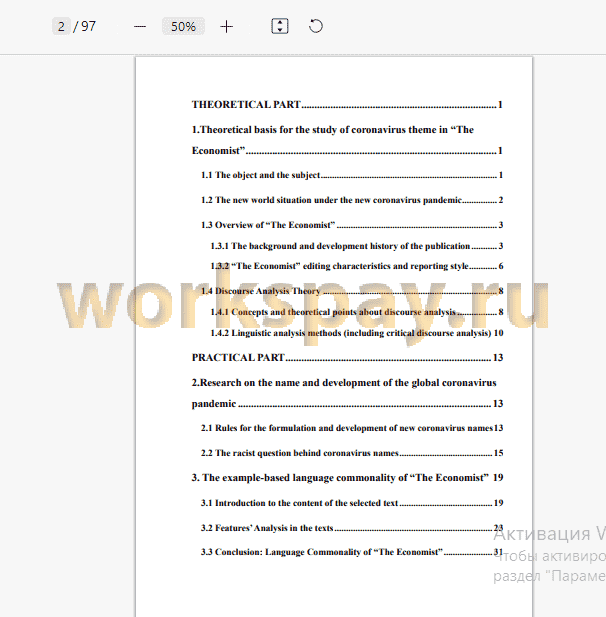Open the PRACTICAL PART contents entry

[347, 357]
